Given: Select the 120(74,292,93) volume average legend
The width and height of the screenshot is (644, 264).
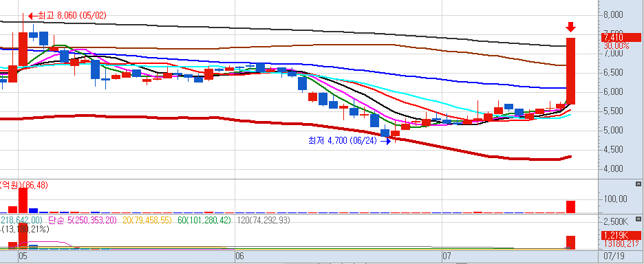Looking at the screenshot, I should click(x=264, y=221).
